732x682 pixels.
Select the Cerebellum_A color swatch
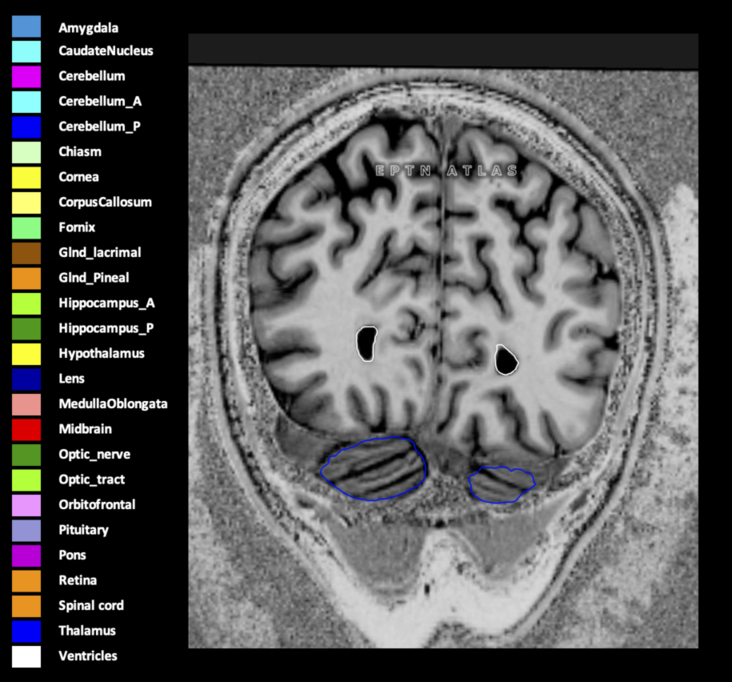(x=26, y=102)
